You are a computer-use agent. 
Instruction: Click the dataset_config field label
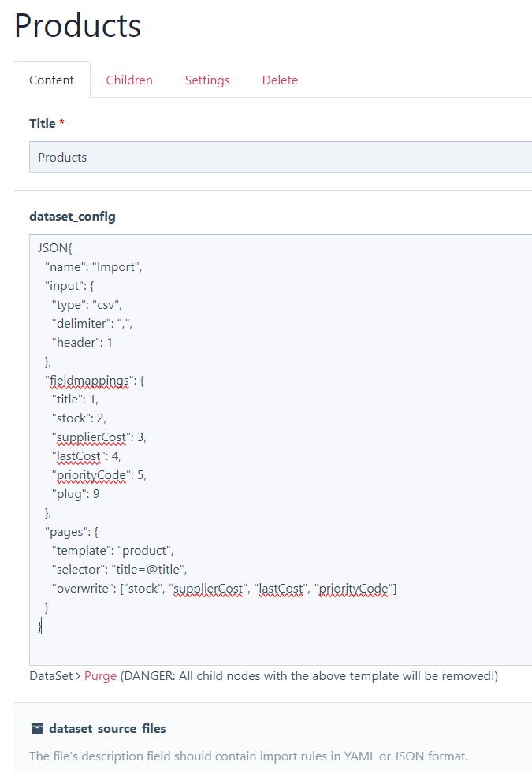[73, 217]
